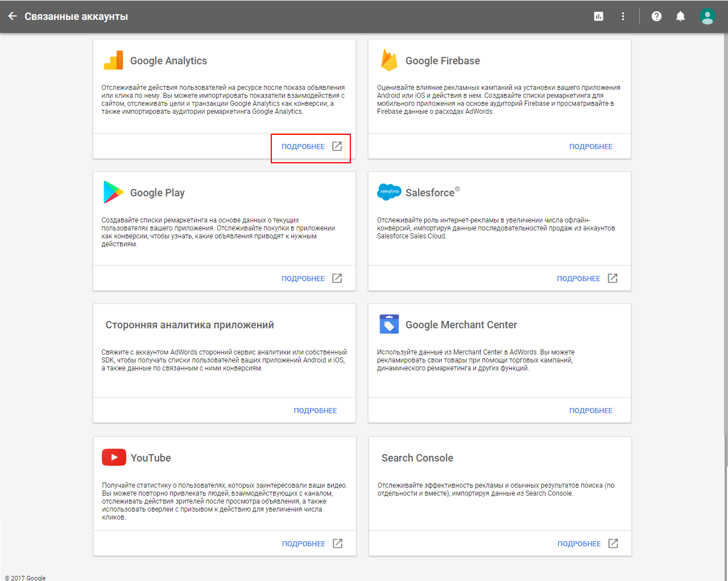This screenshot has width=728, height=581.
Task: Click external-link icon in Salesforce card
Action: coord(613,278)
